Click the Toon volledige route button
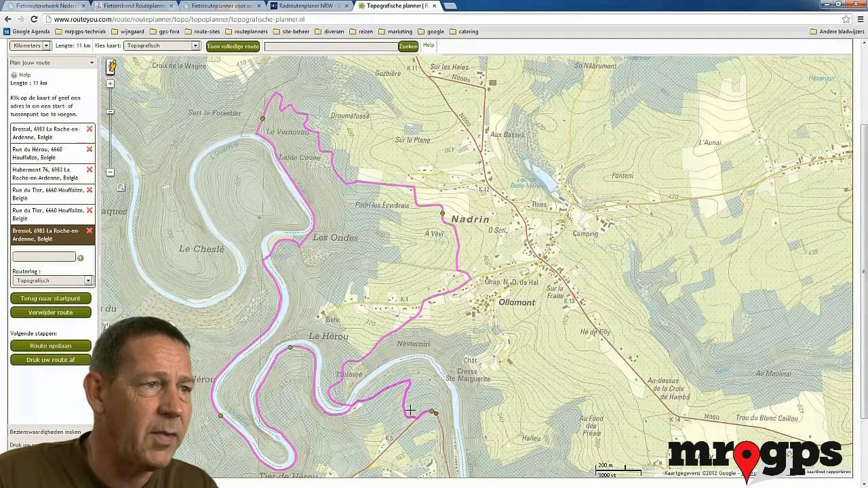Image resolution: width=868 pixels, height=488 pixels. (233, 47)
